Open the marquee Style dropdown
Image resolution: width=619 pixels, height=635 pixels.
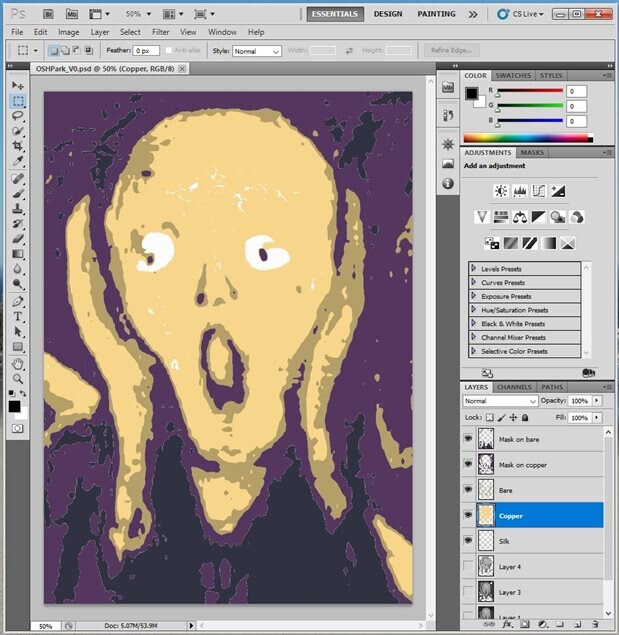point(256,51)
